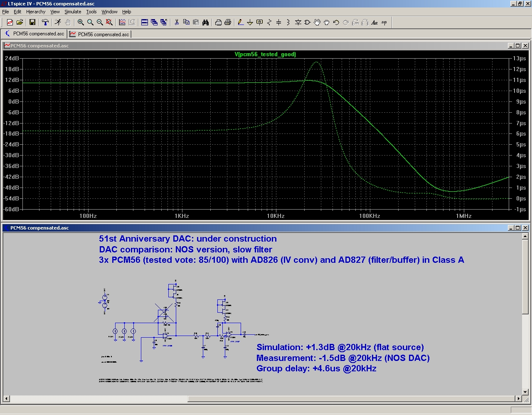Open the Simulate menu
Screen dimensions: 532x415
73,12
